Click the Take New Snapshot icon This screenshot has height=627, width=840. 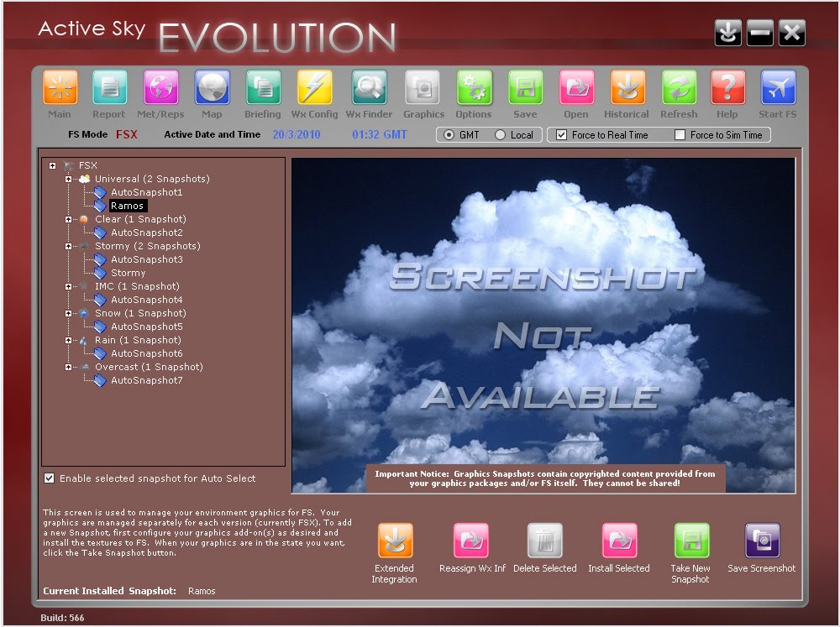pos(691,541)
